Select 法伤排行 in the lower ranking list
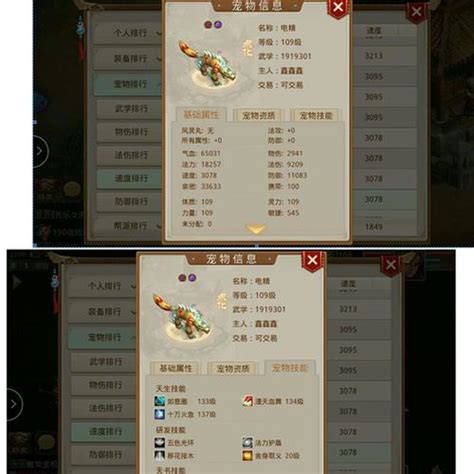 [104, 408]
